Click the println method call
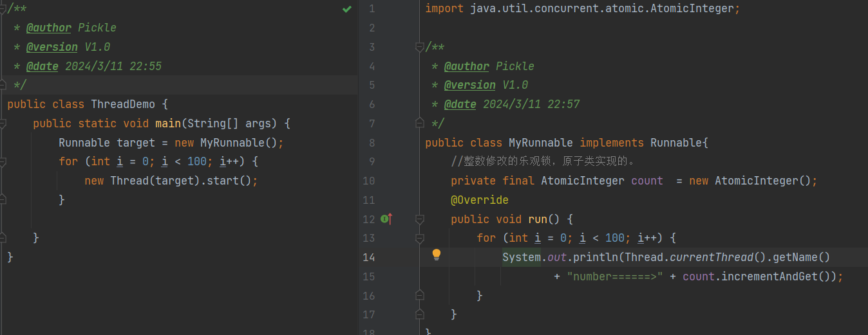Viewport: 868px width, 335px height. pyautogui.click(x=596, y=257)
